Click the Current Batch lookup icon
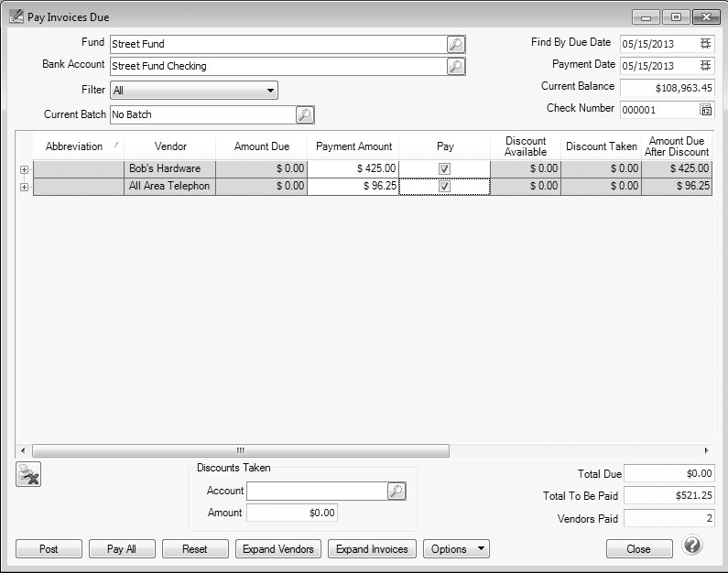 pos(305,114)
